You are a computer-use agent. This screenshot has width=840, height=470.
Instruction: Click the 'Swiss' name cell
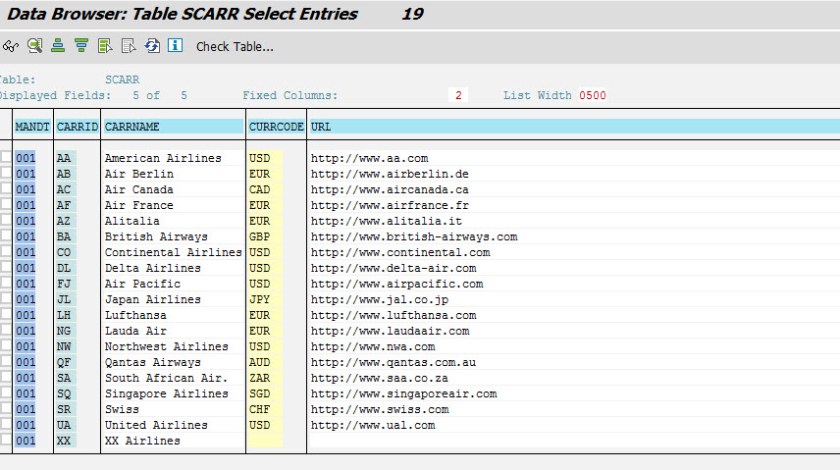coord(122,409)
